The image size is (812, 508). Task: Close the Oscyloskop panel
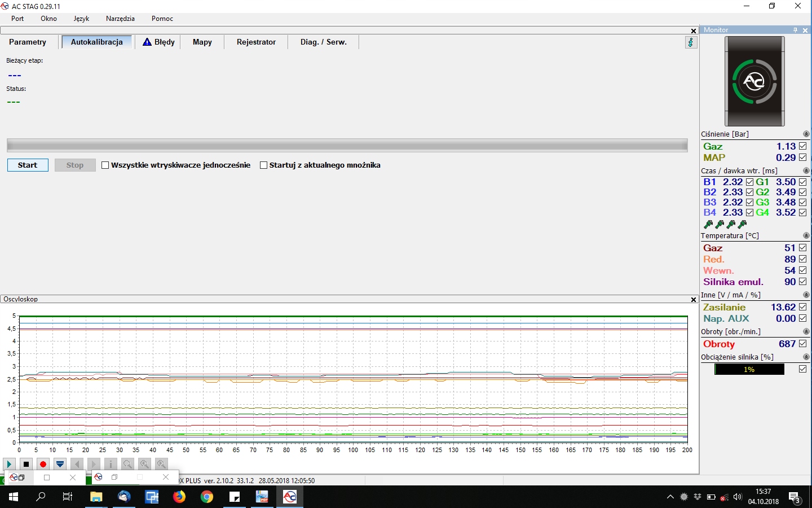[x=694, y=300]
